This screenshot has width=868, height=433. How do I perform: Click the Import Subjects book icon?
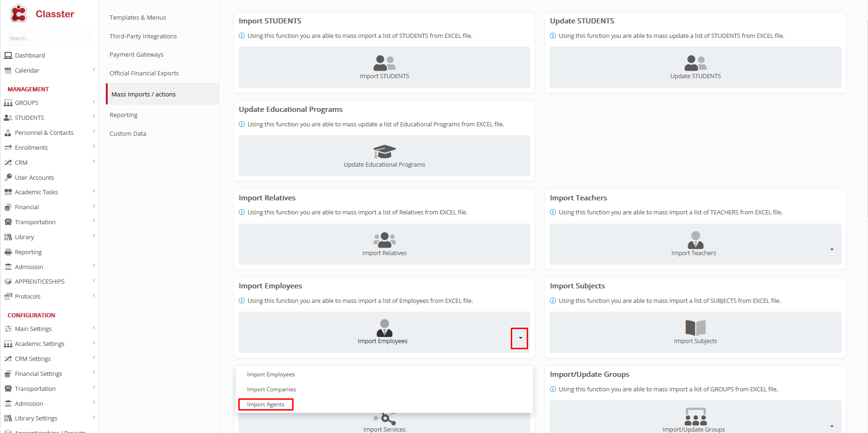(695, 328)
